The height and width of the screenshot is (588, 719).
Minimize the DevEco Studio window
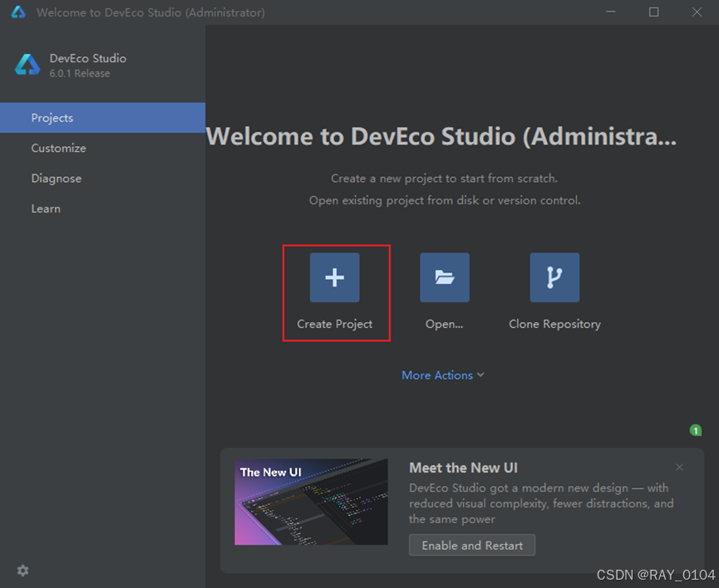click(611, 12)
